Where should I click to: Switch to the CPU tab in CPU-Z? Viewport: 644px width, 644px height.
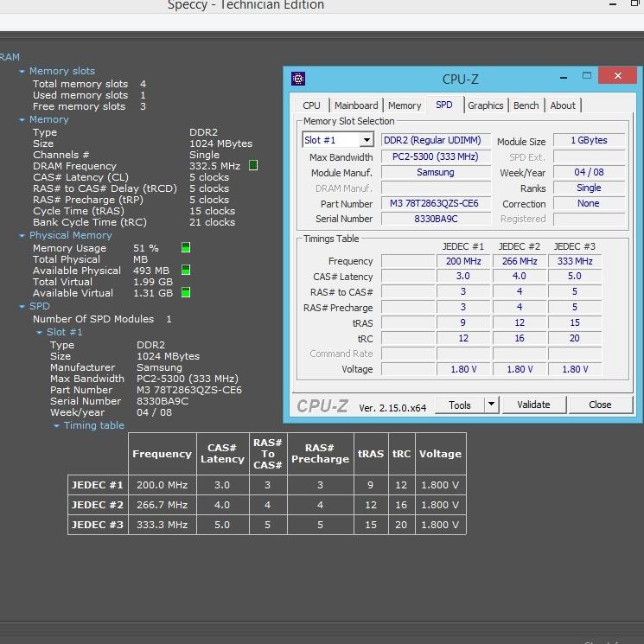[x=311, y=105]
